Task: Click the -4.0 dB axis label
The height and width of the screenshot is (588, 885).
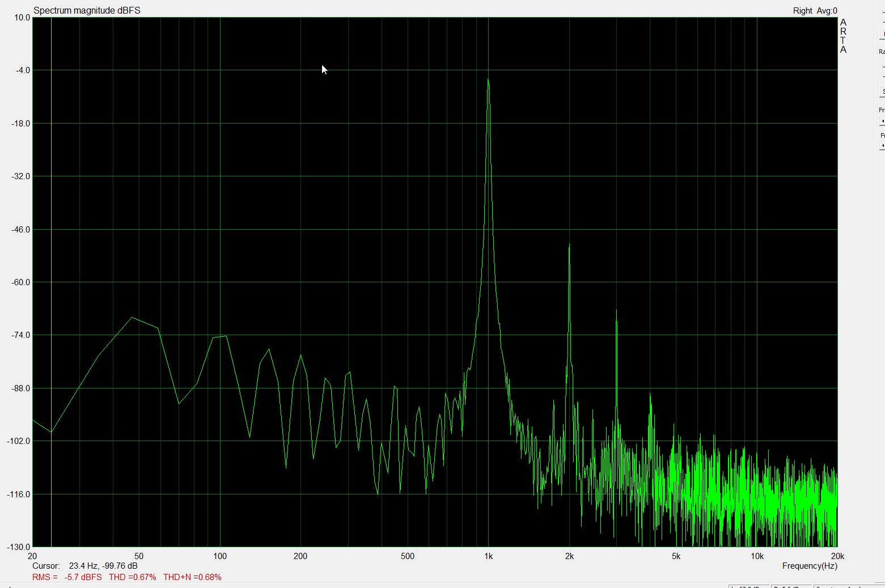Action: (23, 70)
